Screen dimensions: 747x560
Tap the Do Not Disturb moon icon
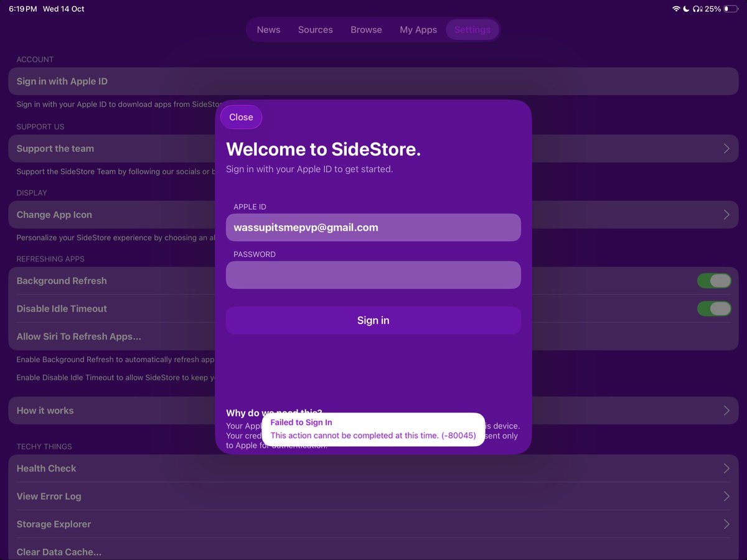pyautogui.click(x=686, y=9)
